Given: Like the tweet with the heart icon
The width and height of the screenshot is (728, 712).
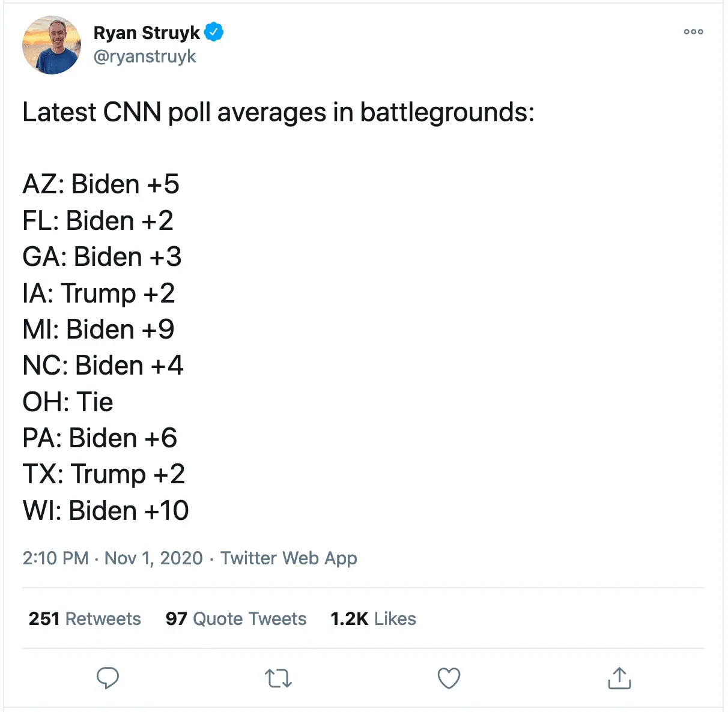Looking at the screenshot, I should [449, 678].
